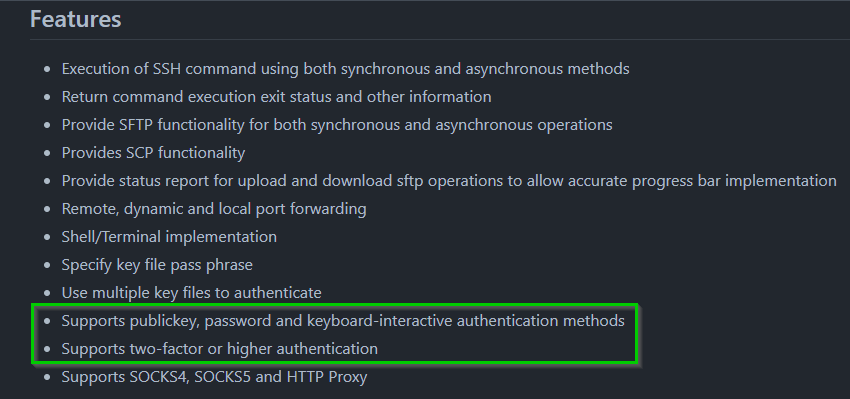Click the bullet before Remote, dynamic port forwarding

pyautogui.click(x=48, y=209)
